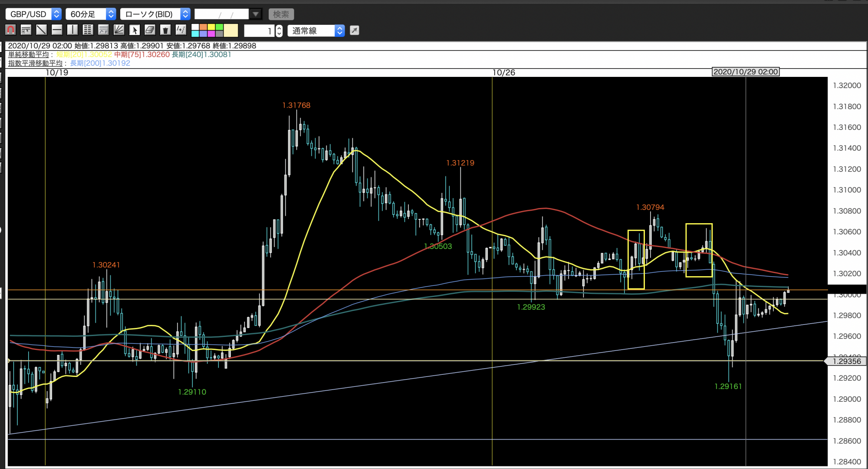868x469 pixels.
Task: Click the 指数平滑移動平均 legend label
Action: point(36,63)
